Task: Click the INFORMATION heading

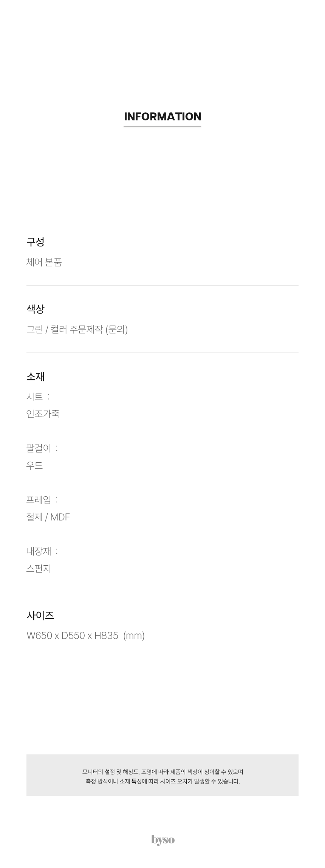Action: [162, 117]
